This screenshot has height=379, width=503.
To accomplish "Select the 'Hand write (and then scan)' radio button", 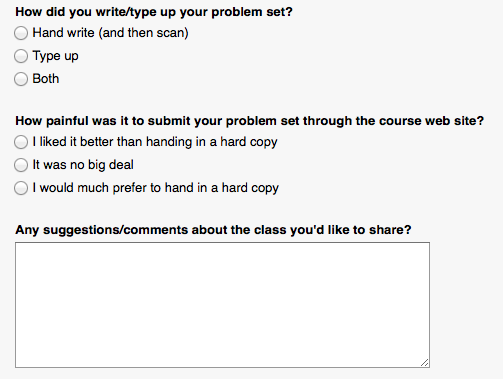I will (x=21, y=33).
